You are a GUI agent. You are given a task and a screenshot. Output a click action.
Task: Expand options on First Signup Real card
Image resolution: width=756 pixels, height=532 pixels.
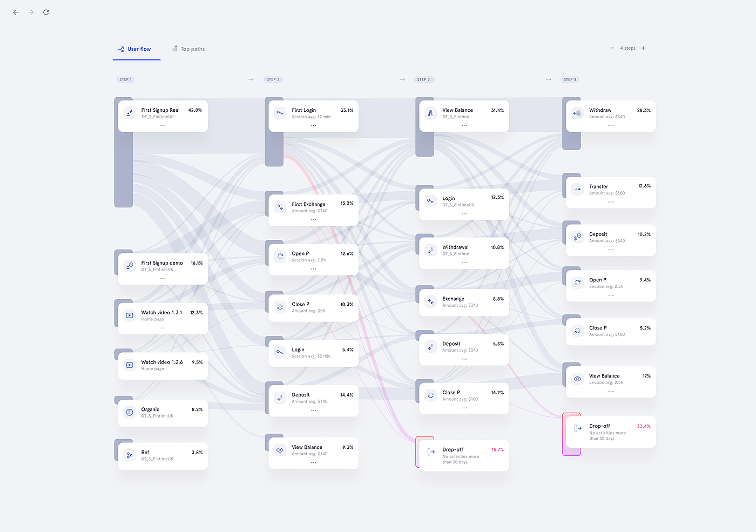point(163,126)
